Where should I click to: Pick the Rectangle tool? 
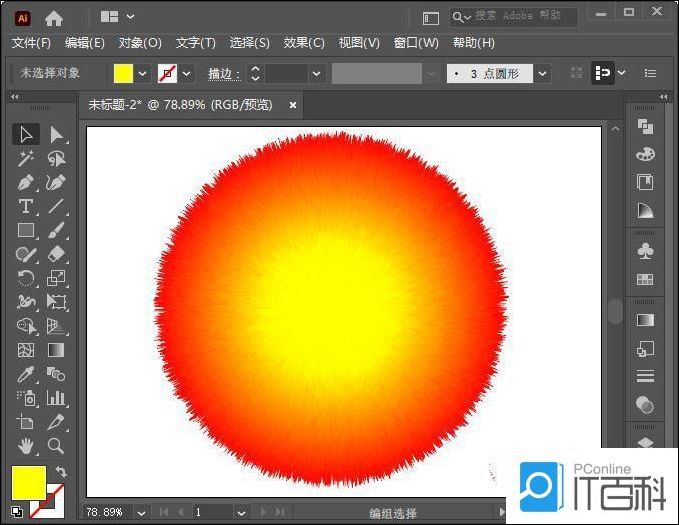[26, 231]
